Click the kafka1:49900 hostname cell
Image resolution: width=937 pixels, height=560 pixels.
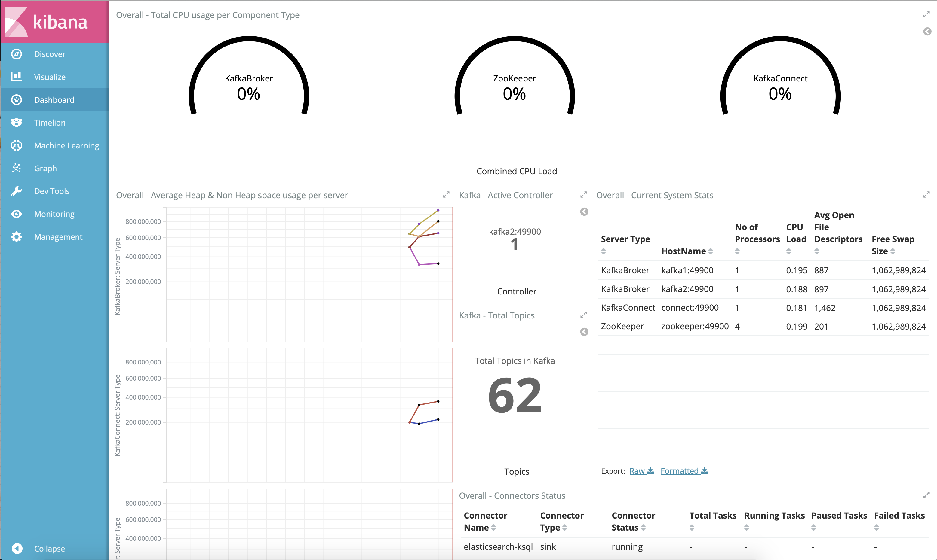687,270
